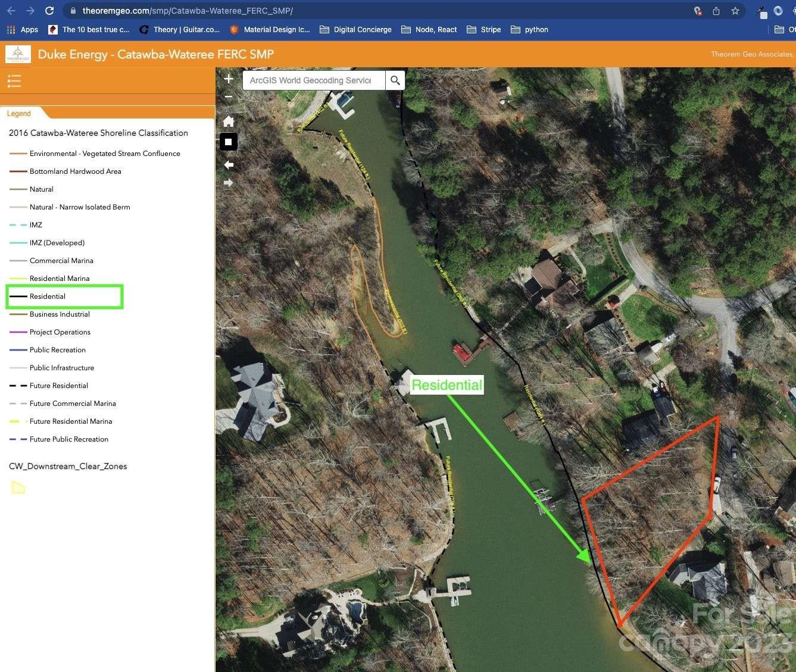796x672 pixels.
Task: Click the CW Downstream Clear Zones yellow swatch
Action: coord(18,487)
